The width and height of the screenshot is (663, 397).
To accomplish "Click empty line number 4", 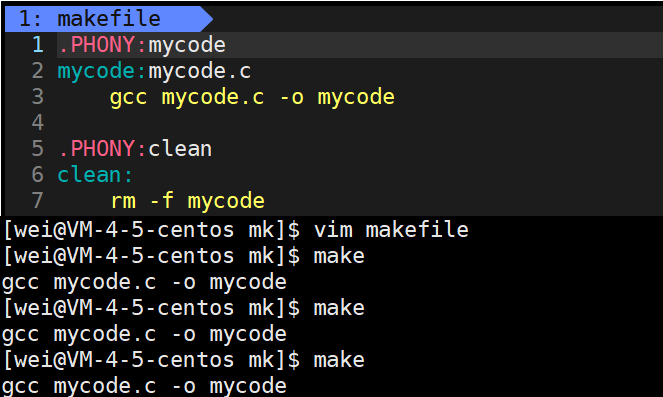I will tap(38, 123).
